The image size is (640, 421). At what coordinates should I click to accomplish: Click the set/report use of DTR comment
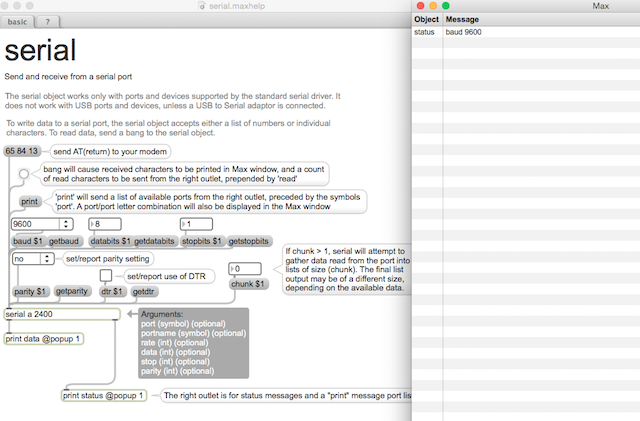[x=167, y=276]
